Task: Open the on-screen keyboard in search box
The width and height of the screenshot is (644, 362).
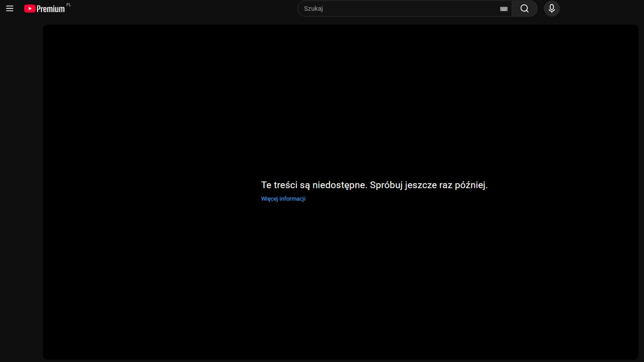Action: [x=504, y=9]
